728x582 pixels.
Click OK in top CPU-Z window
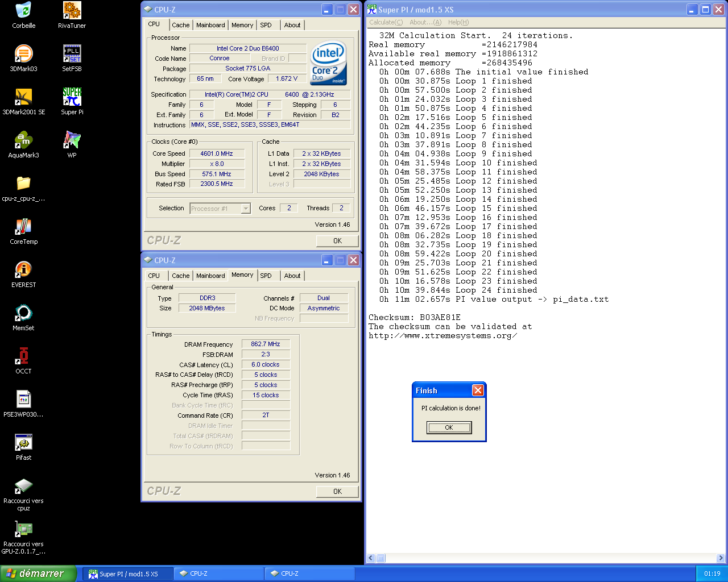click(337, 241)
